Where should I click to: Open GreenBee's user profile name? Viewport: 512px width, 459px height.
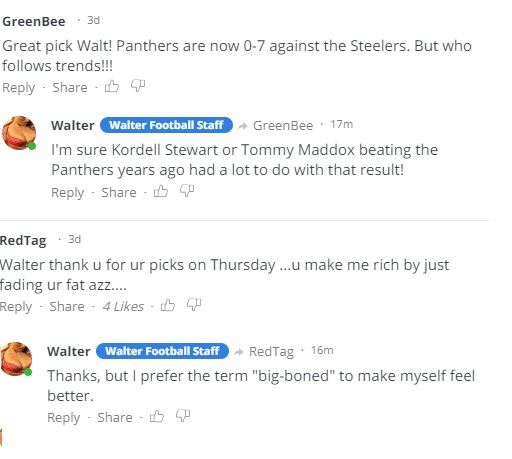34,21
